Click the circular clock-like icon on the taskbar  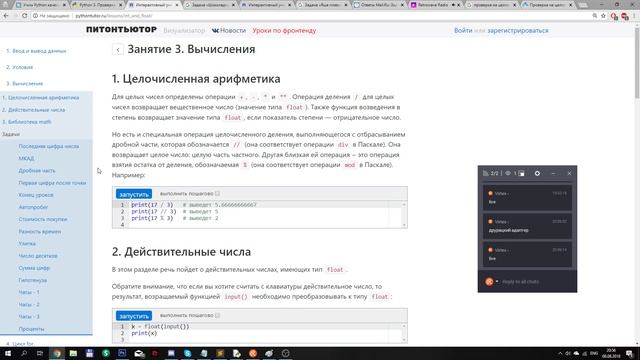(285, 353)
